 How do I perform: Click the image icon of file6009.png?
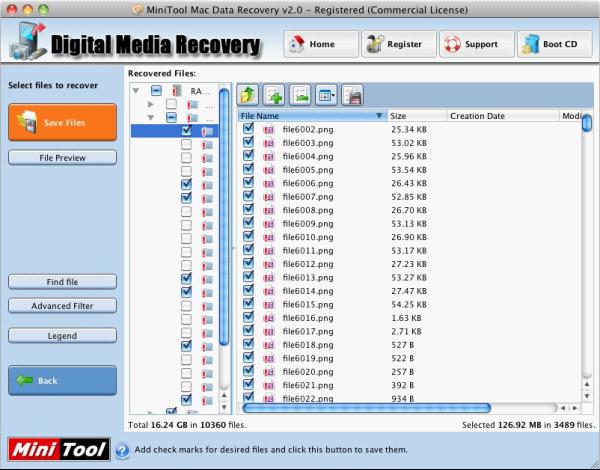click(269, 224)
